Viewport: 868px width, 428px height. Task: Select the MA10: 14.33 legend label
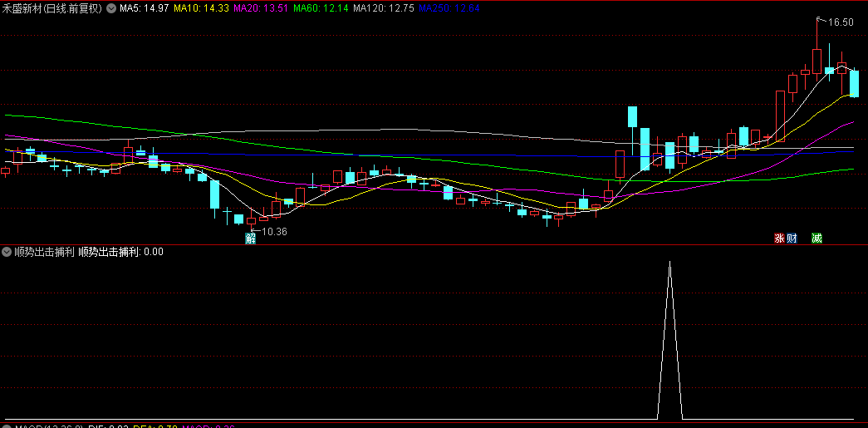201,8
